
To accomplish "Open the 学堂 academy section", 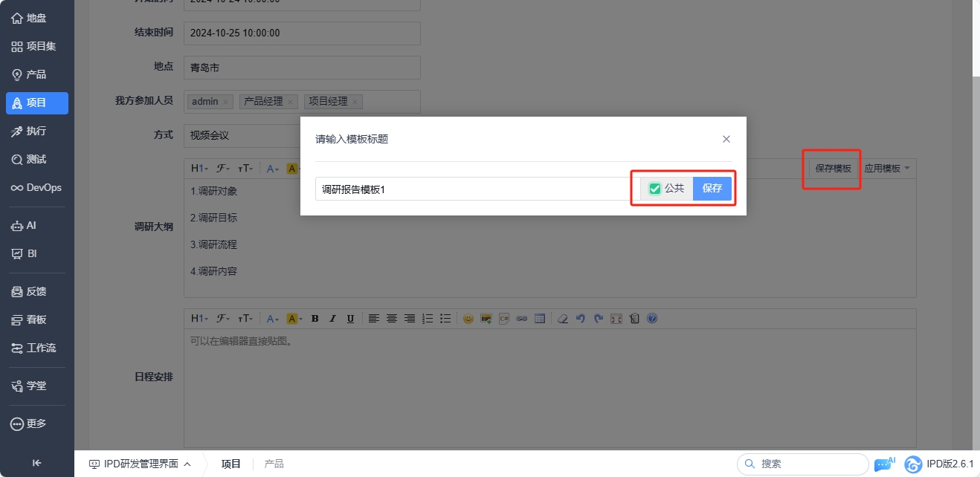I will click(36, 386).
